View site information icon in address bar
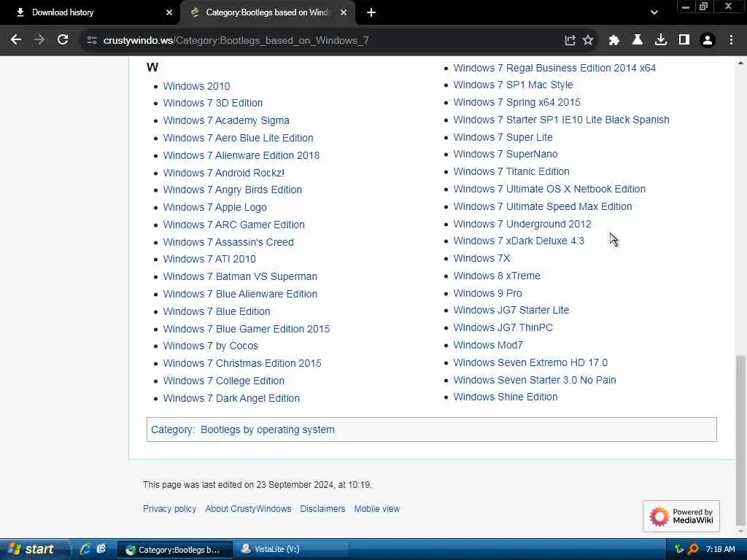 [92, 41]
